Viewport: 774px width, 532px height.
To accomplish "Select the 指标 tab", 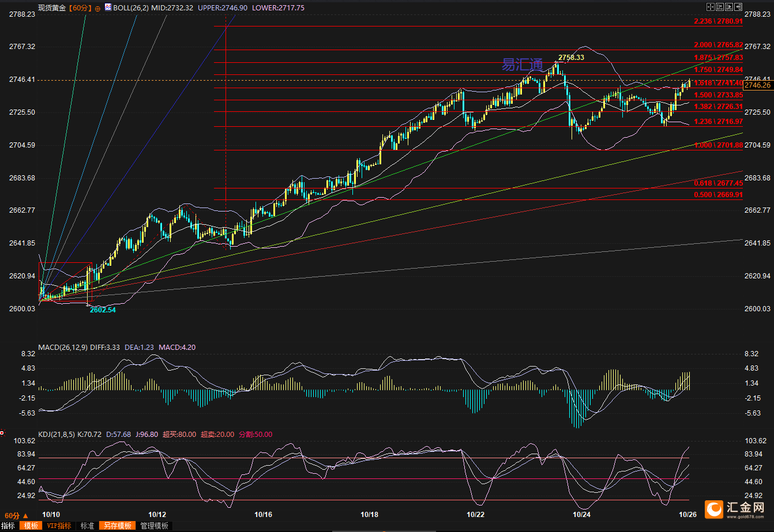I will 9,526.
